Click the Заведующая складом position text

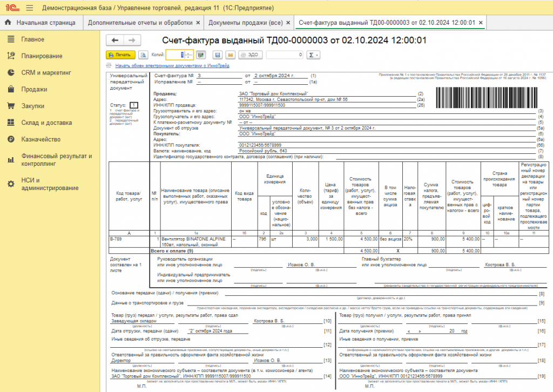(134, 321)
